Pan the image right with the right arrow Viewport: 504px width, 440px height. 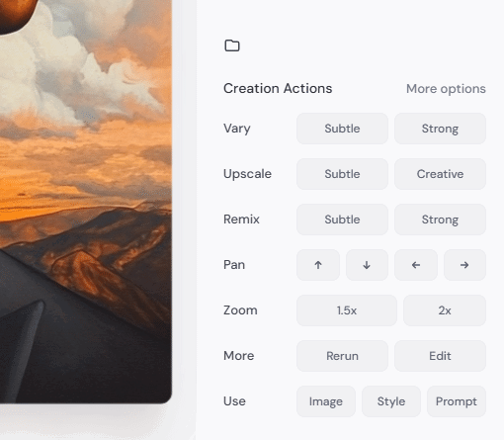tap(464, 265)
